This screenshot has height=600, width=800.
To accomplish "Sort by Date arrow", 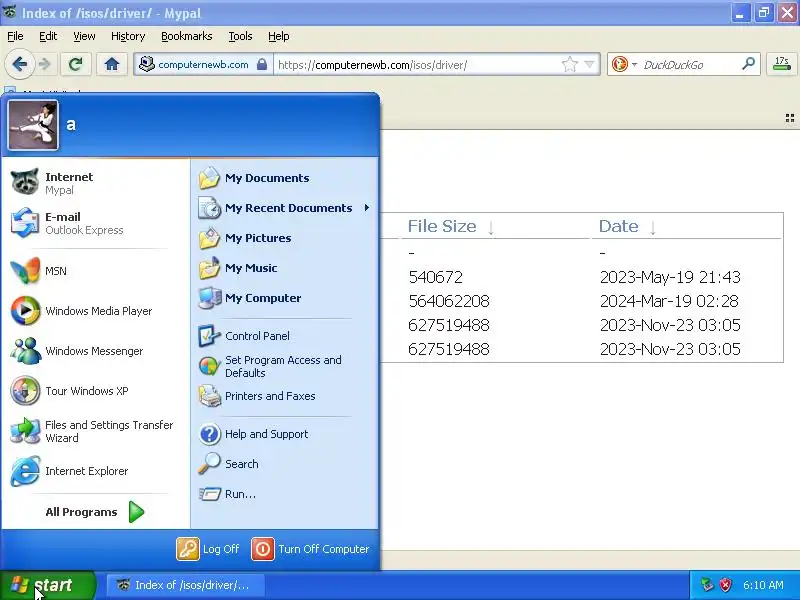I will click(653, 228).
